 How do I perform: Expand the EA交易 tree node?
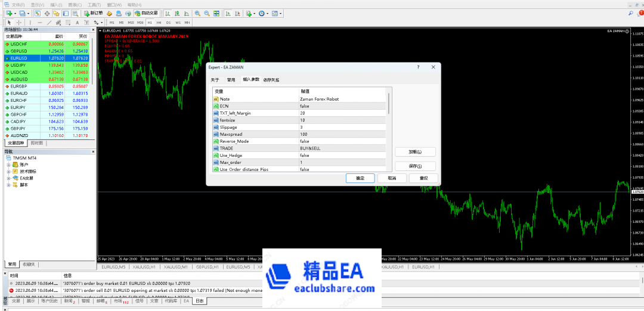[9, 178]
